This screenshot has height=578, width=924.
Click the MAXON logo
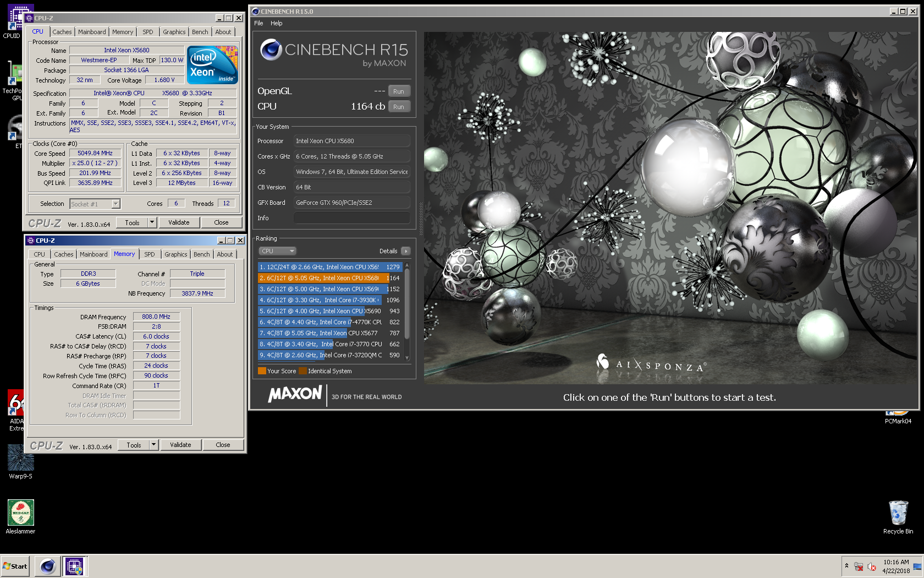[x=295, y=394]
